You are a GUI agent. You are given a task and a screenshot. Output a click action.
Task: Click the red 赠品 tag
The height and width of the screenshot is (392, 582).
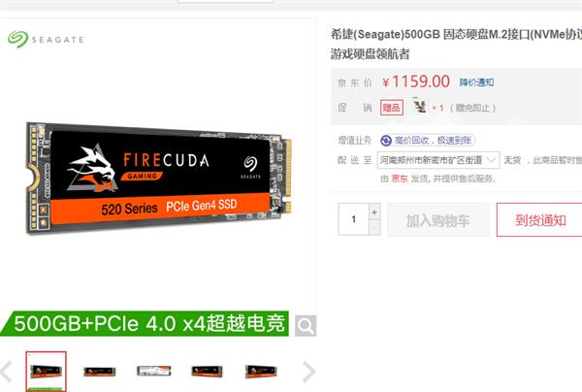[x=392, y=108]
